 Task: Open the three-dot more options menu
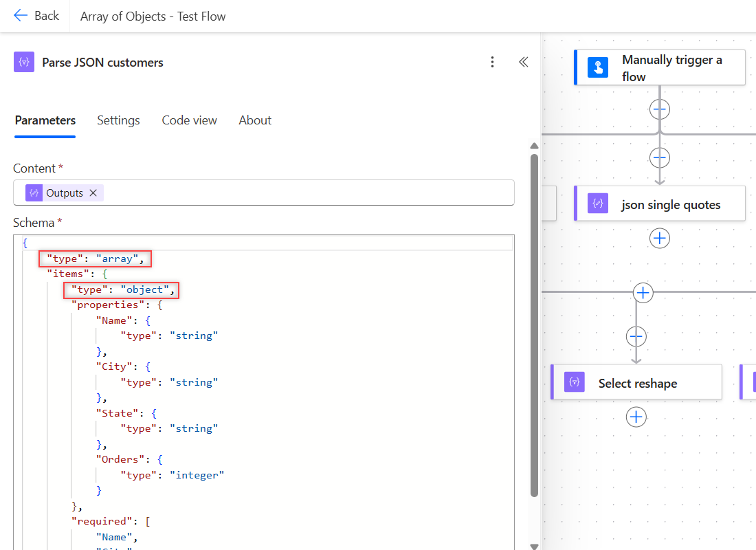click(x=492, y=62)
